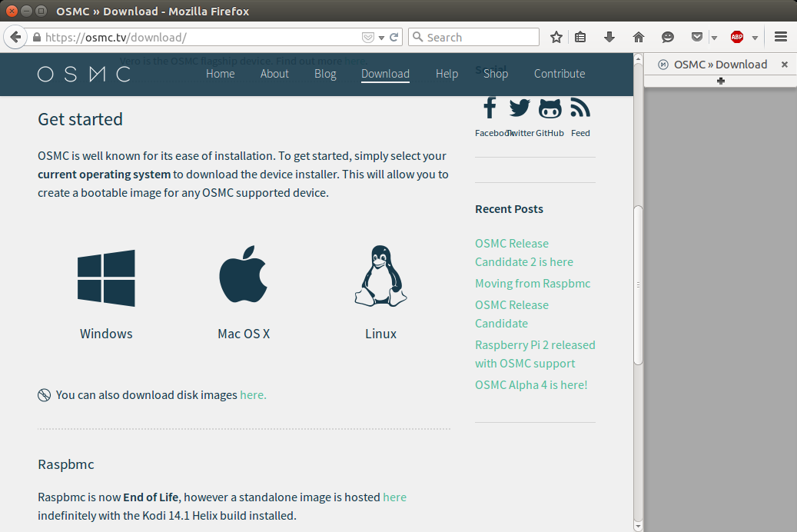Click in the Firefox Search field

[480, 37]
